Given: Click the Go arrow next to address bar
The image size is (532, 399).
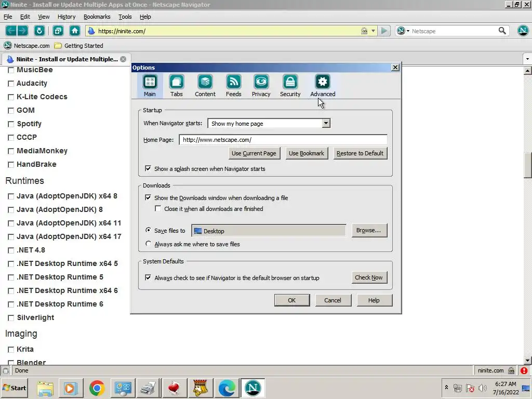Looking at the screenshot, I should tap(384, 31).
